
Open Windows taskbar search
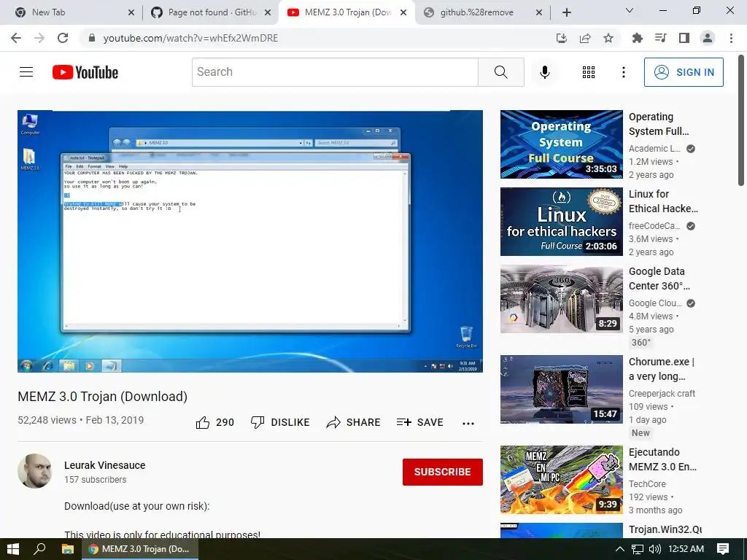tap(39, 549)
